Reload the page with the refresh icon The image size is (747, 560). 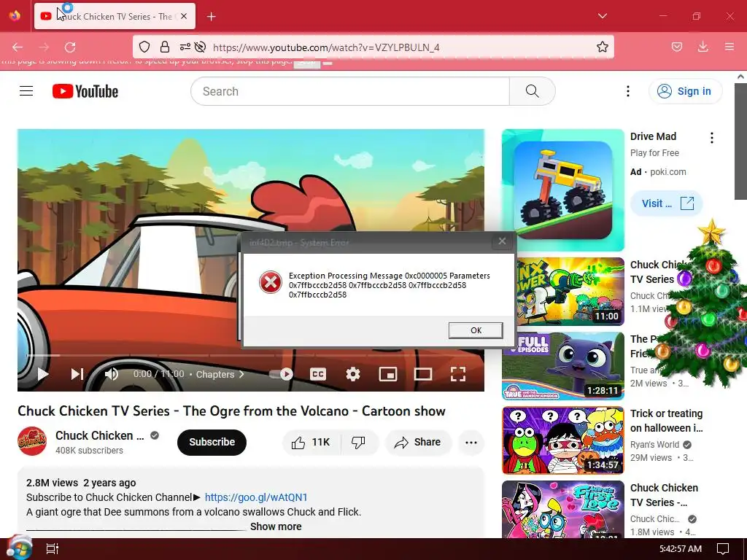pyautogui.click(x=70, y=47)
